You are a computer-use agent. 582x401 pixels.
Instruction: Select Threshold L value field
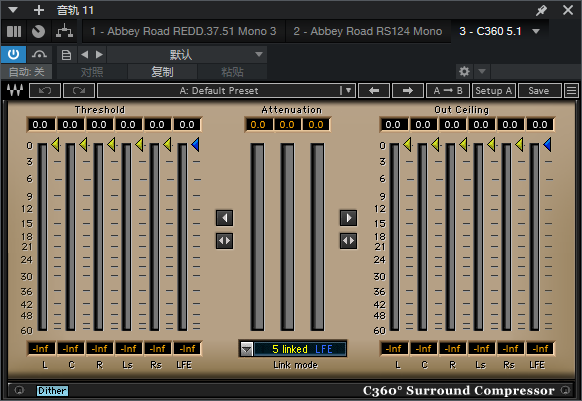click(x=40, y=124)
